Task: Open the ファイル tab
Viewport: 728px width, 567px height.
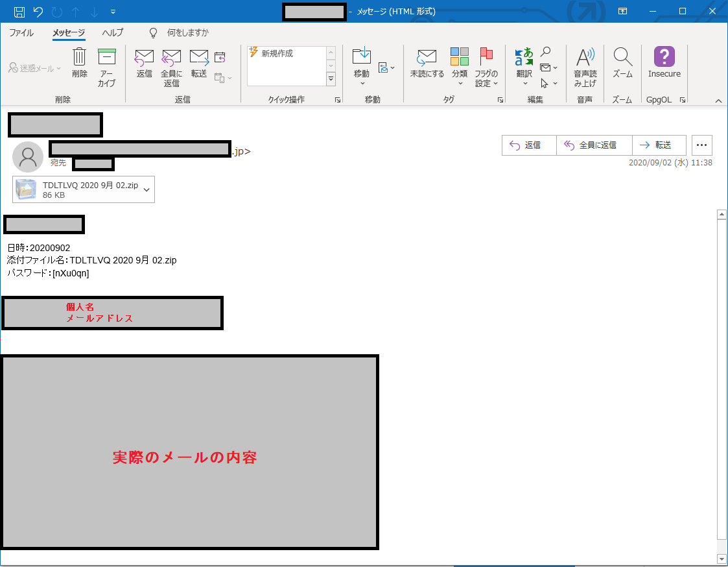Action: 21,32
